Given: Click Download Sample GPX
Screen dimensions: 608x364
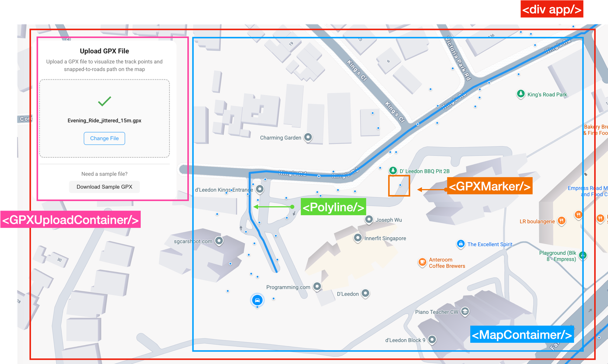Looking at the screenshot, I should coord(104,187).
